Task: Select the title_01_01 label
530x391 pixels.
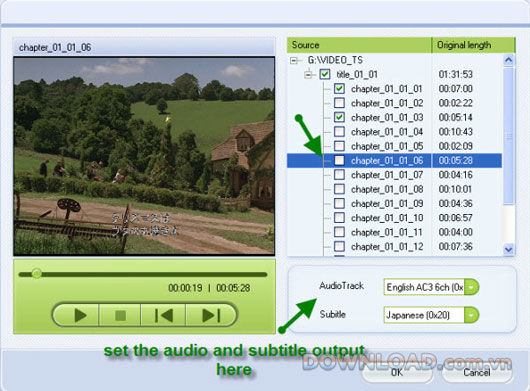Action: (357, 74)
